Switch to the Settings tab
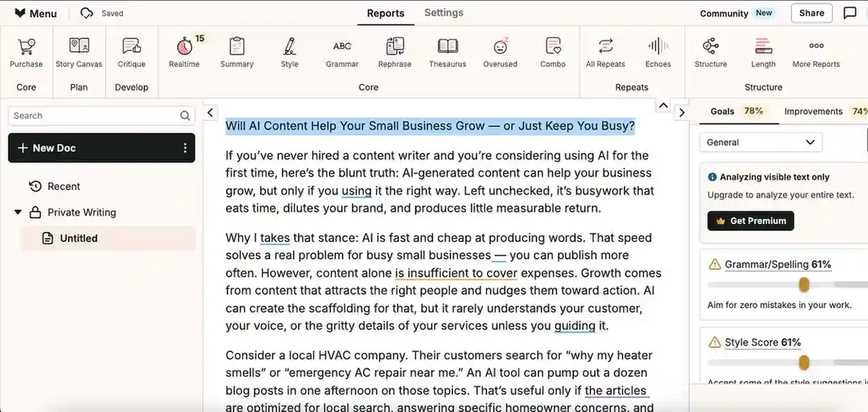Viewport: 868px width, 412px height. pos(444,12)
